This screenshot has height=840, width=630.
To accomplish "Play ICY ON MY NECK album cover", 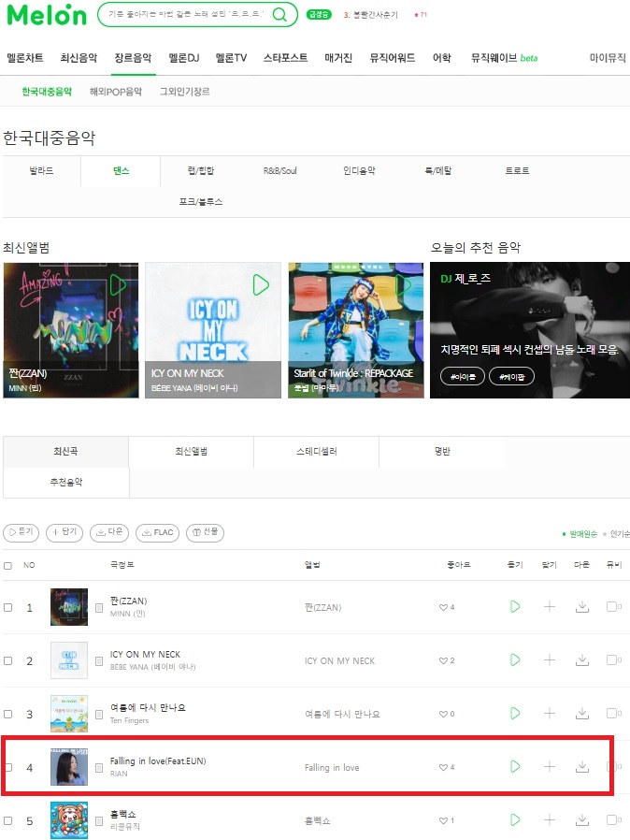I will [x=261, y=285].
